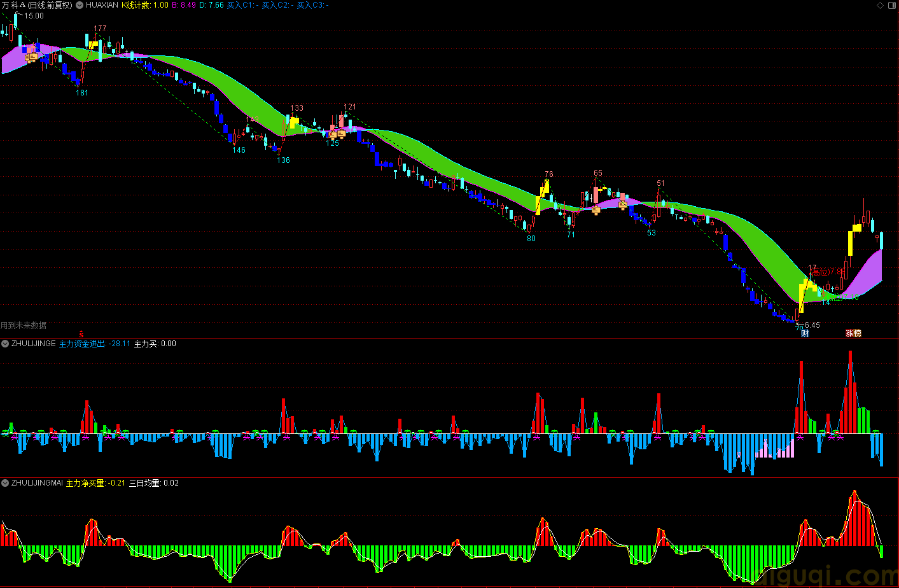This screenshot has height=588, width=899.
Task: Click the diamond icon at top right
Action: [881, 5]
